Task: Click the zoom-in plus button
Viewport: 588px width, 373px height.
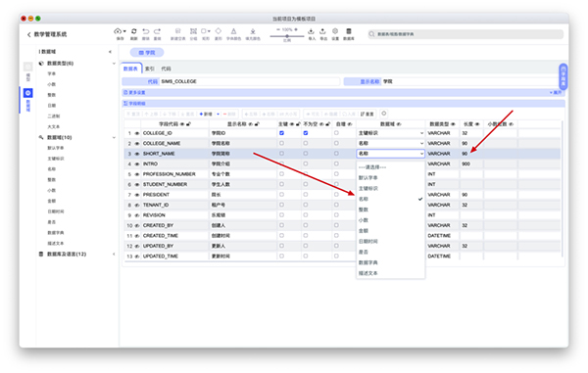Action: [296, 29]
